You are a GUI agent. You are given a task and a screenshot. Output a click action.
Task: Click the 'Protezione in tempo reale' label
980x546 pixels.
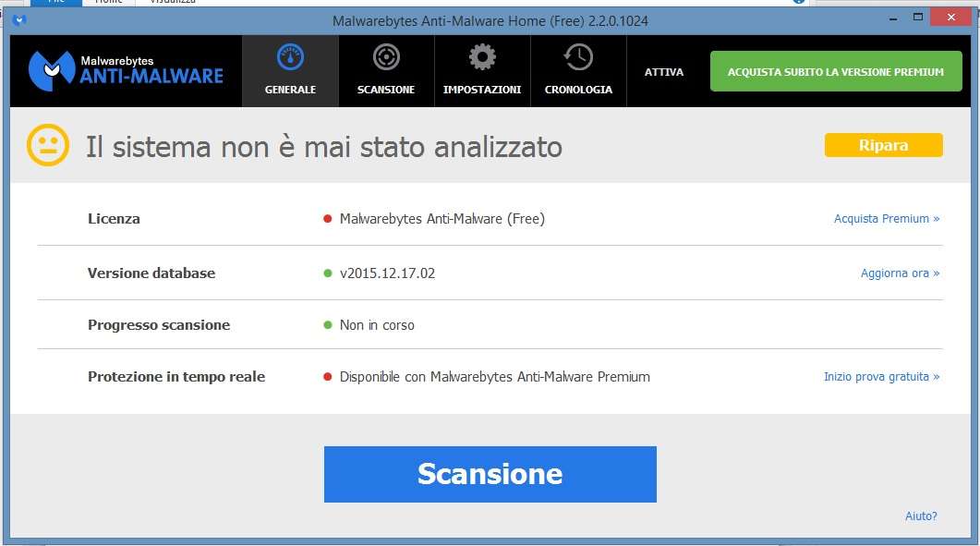[176, 377]
